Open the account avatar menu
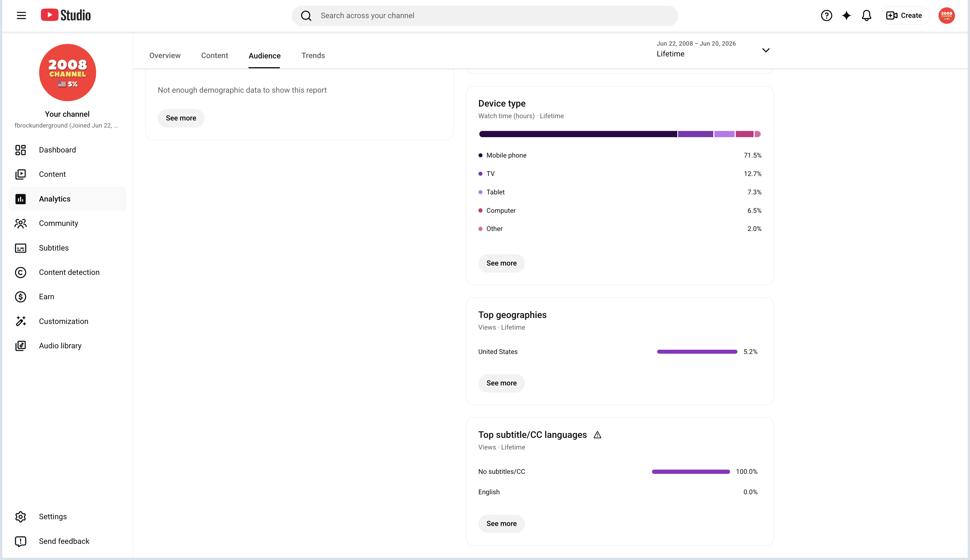This screenshot has height=560, width=970. pos(946,15)
